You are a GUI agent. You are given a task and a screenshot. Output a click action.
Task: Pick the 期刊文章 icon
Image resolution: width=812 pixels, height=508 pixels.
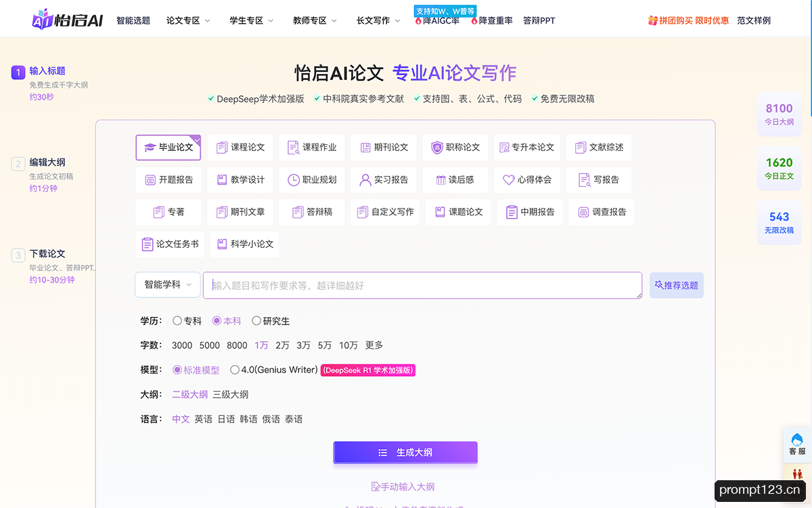click(221, 212)
